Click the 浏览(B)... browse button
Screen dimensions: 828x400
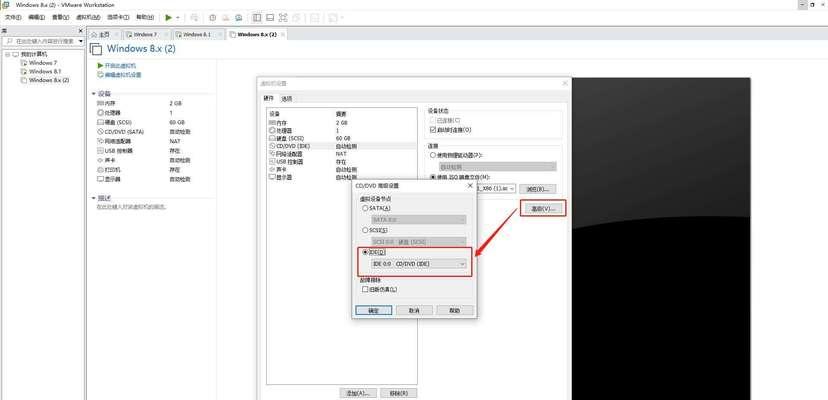[538, 189]
